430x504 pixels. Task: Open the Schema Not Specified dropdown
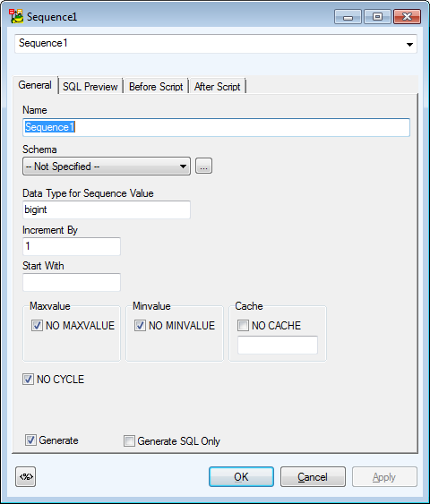pos(107,167)
